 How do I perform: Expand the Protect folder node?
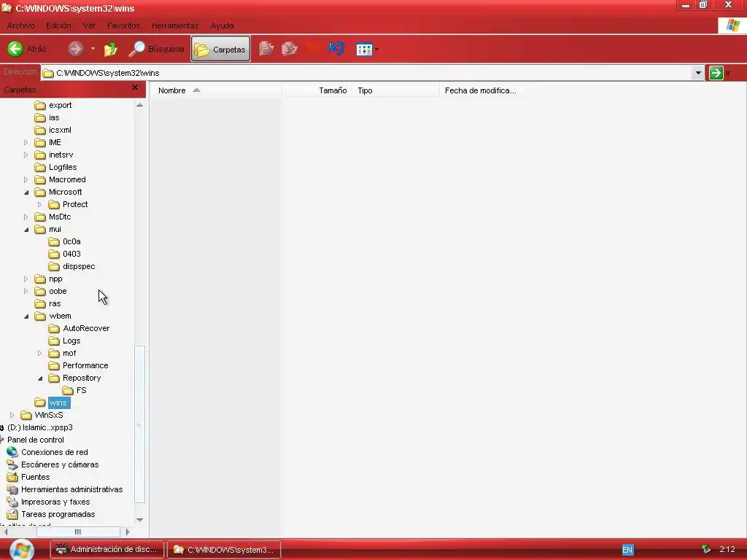pos(39,204)
